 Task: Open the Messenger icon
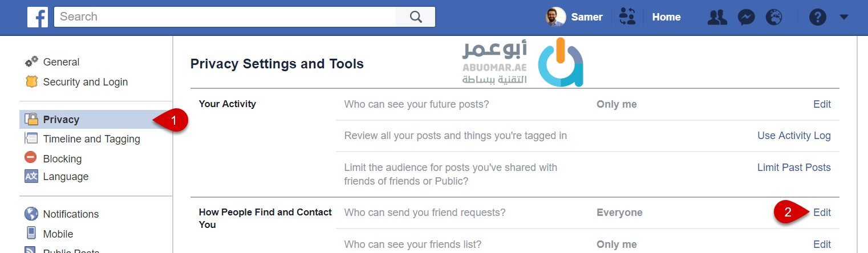[x=746, y=17]
